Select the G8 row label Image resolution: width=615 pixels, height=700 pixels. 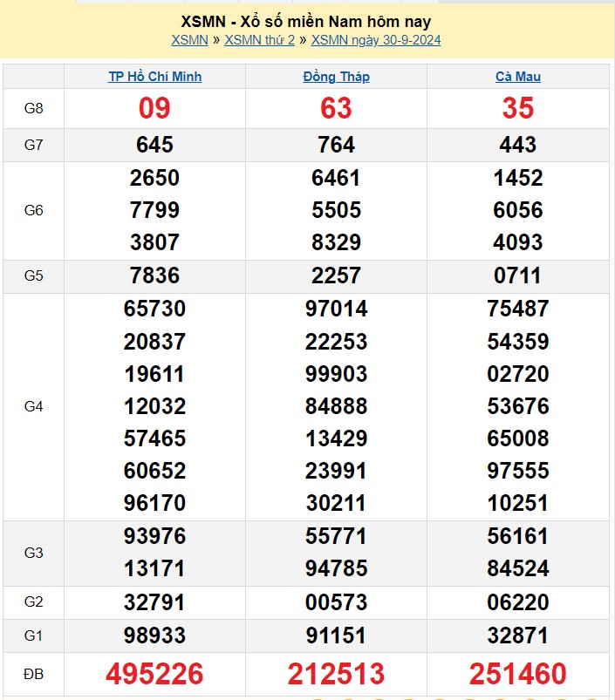(33, 108)
